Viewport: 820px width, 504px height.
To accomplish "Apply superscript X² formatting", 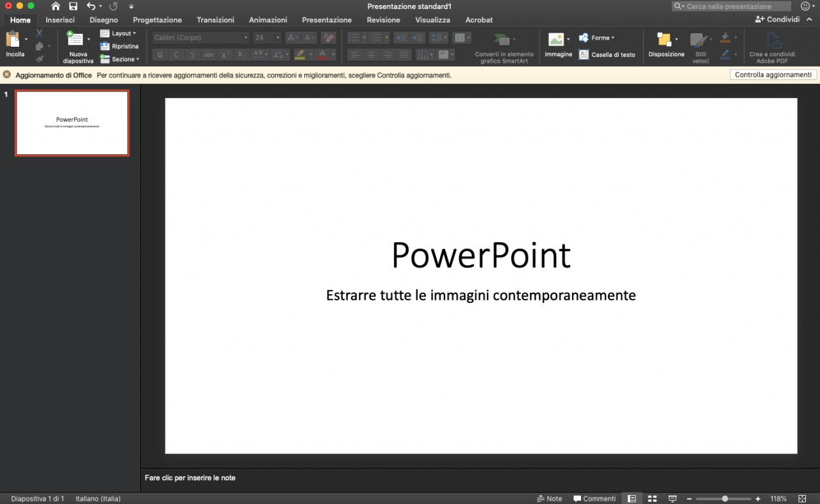I will [x=225, y=55].
